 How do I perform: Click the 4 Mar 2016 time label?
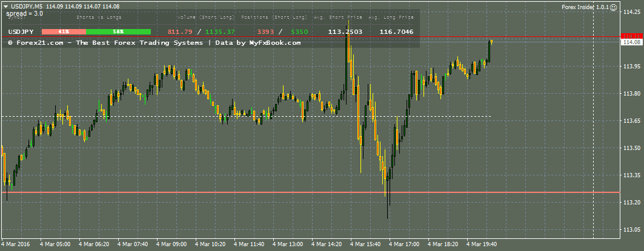(16, 244)
